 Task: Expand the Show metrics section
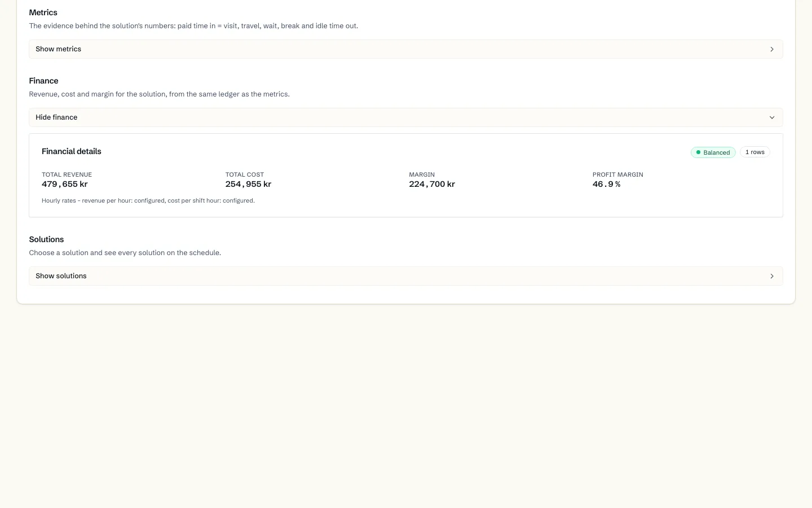(x=406, y=49)
